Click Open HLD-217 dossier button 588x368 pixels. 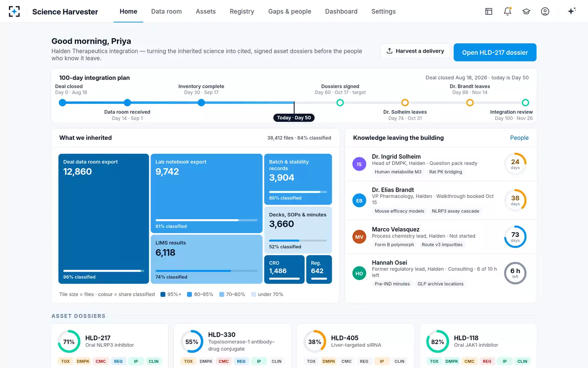point(495,52)
